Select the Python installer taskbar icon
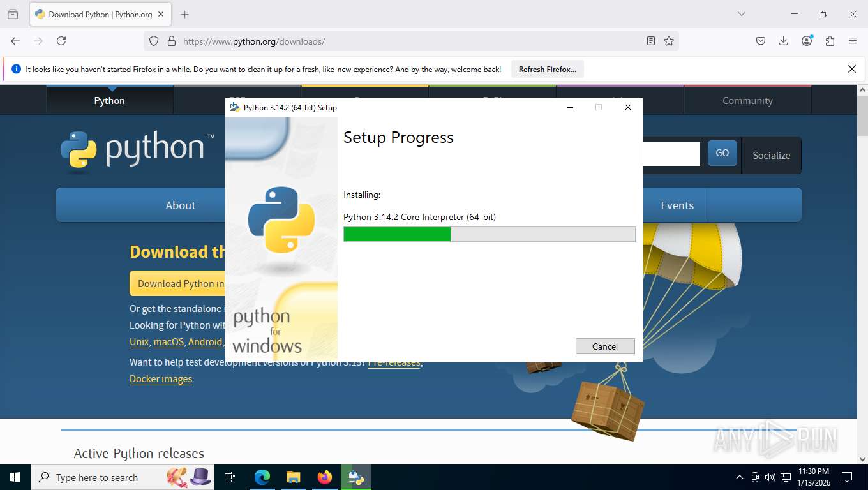 point(356,477)
